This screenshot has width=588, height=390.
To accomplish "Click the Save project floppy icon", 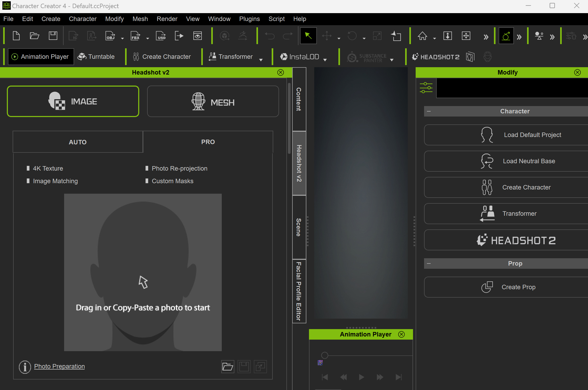I will pos(53,36).
